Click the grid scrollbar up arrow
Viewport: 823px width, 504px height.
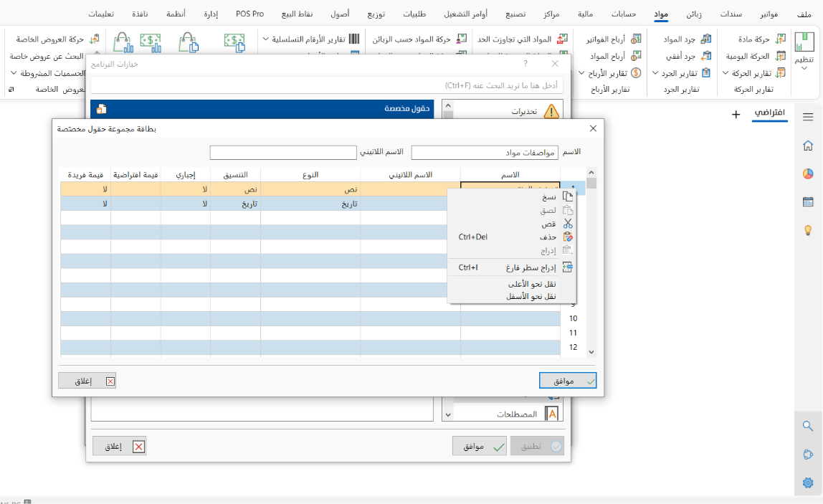pyautogui.click(x=591, y=172)
